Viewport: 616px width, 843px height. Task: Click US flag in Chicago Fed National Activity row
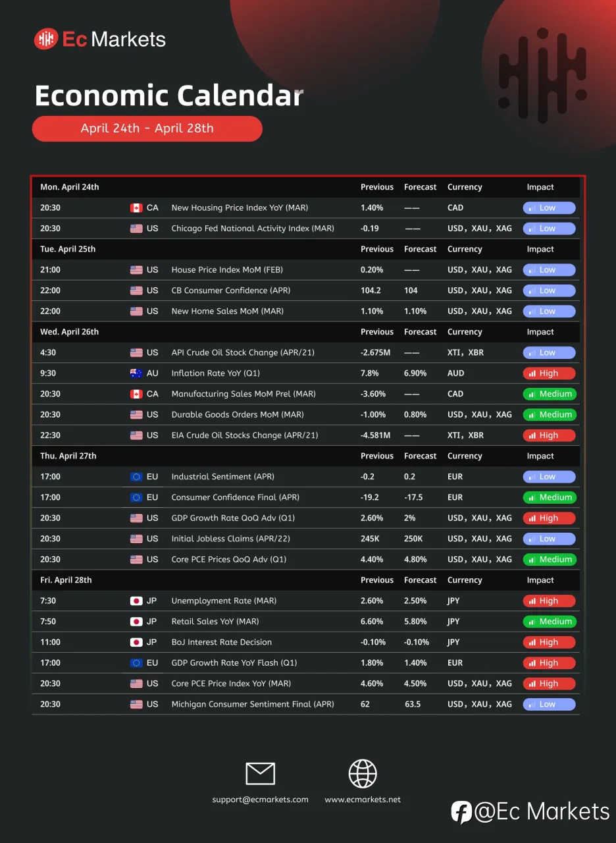tap(136, 229)
